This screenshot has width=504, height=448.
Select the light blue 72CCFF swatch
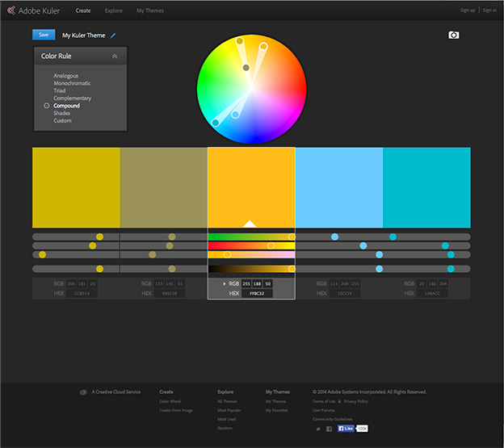click(339, 187)
